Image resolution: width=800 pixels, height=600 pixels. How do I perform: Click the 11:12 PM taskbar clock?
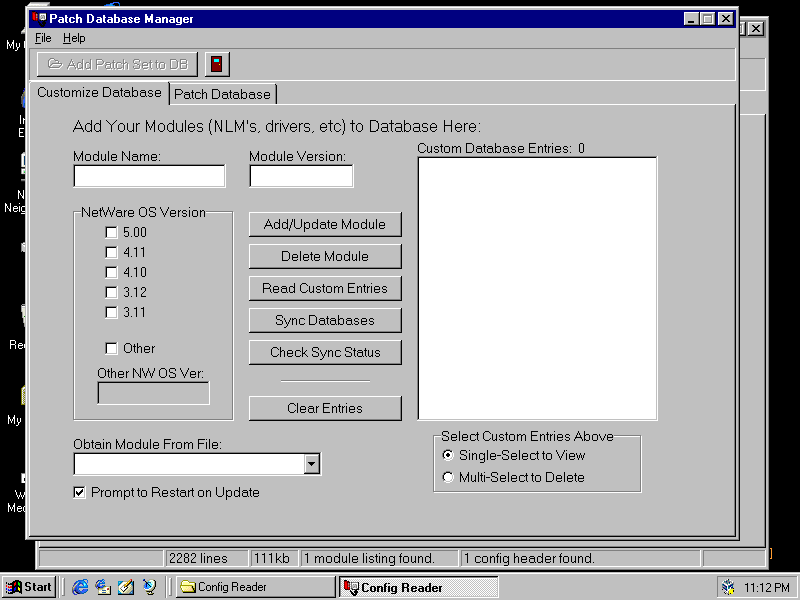[x=766, y=588]
